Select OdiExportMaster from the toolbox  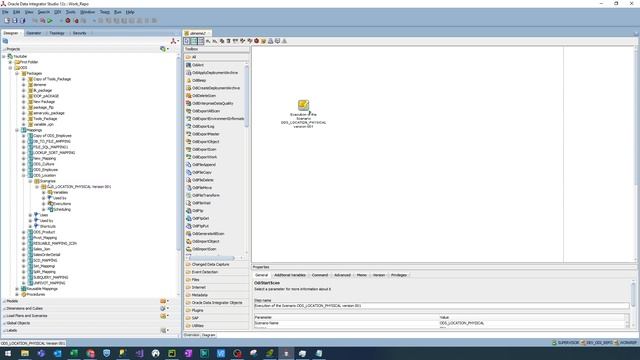(206, 134)
